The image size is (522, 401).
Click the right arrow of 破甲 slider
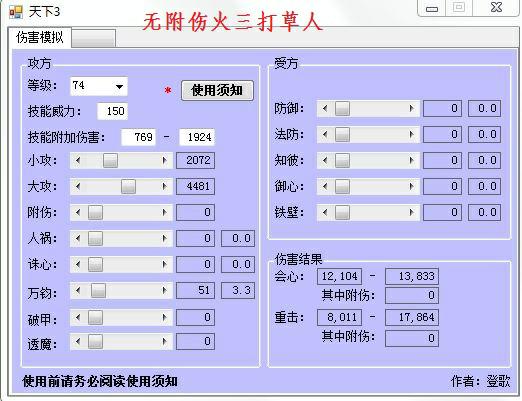(165, 317)
